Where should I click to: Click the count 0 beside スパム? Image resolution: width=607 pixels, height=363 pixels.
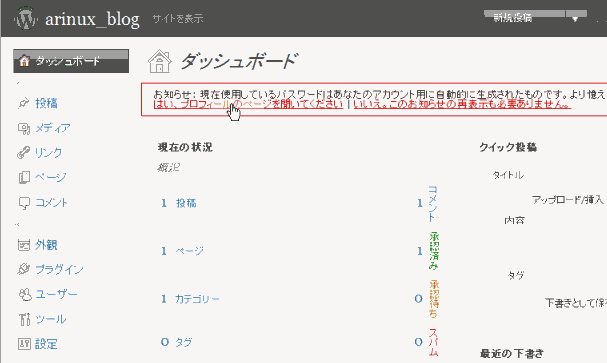[418, 342]
